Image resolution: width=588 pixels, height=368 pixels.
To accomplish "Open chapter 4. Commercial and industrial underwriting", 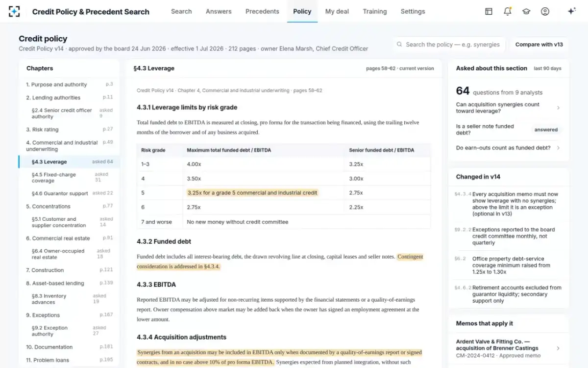I will click(x=69, y=146).
